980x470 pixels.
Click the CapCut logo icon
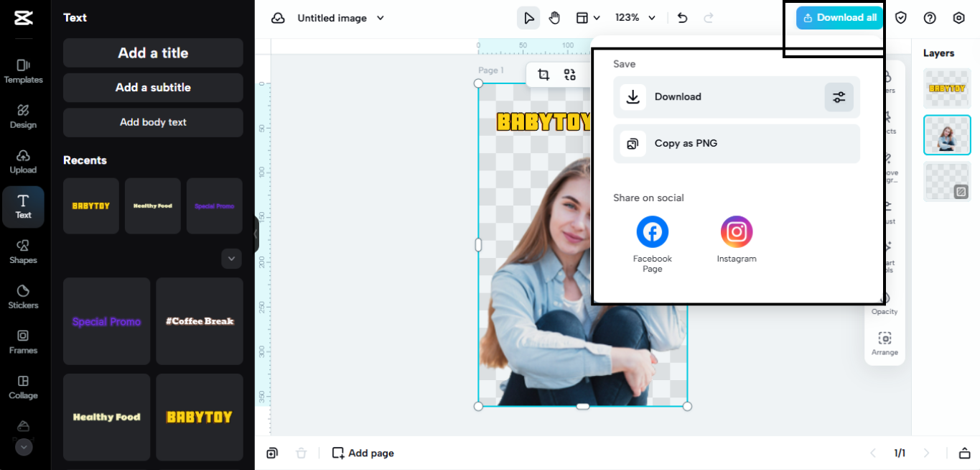tap(24, 18)
